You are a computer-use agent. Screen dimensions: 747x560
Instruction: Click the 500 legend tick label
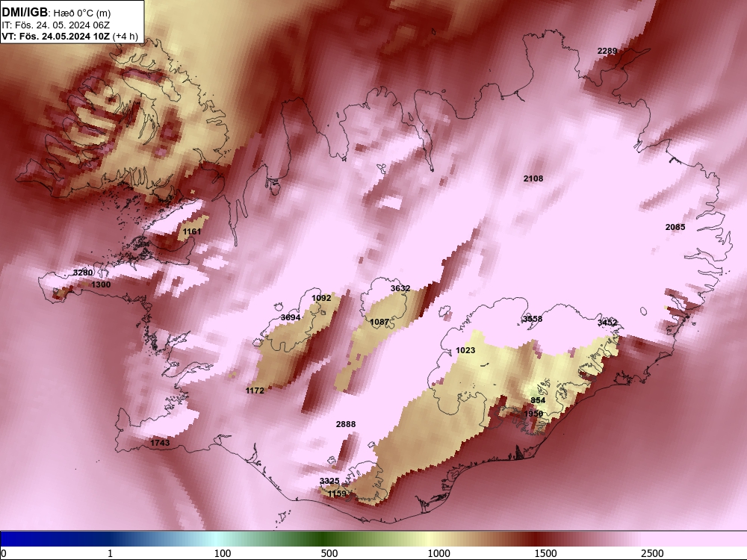tap(329, 553)
